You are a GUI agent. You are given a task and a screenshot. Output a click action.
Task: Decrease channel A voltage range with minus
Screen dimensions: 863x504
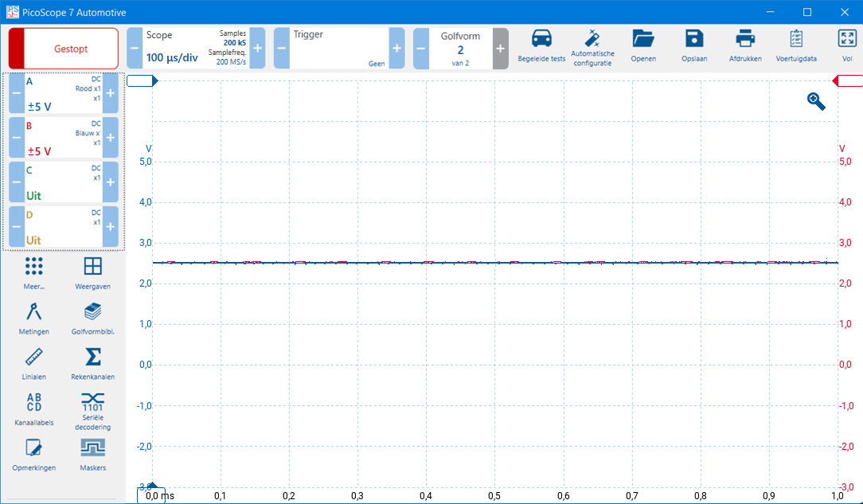(17, 93)
